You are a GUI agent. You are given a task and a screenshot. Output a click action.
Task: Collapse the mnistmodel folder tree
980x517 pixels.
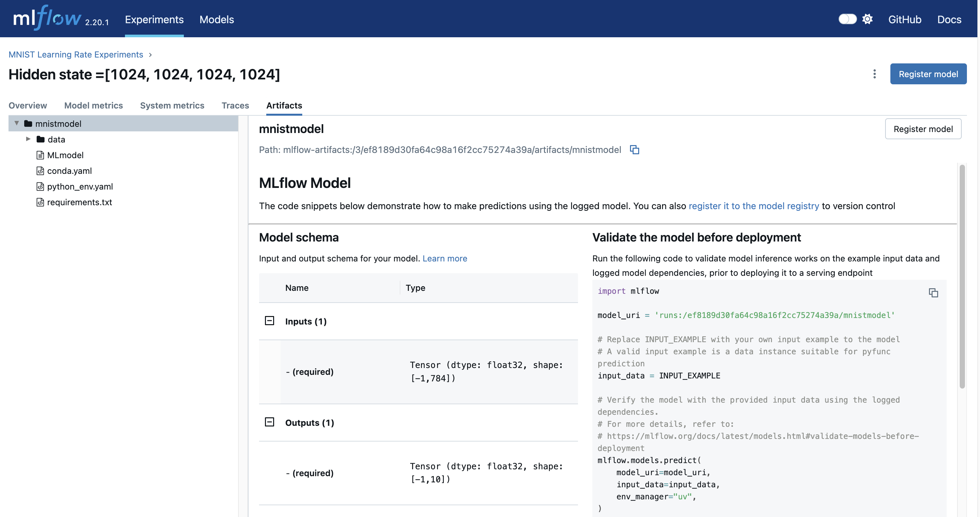point(16,123)
